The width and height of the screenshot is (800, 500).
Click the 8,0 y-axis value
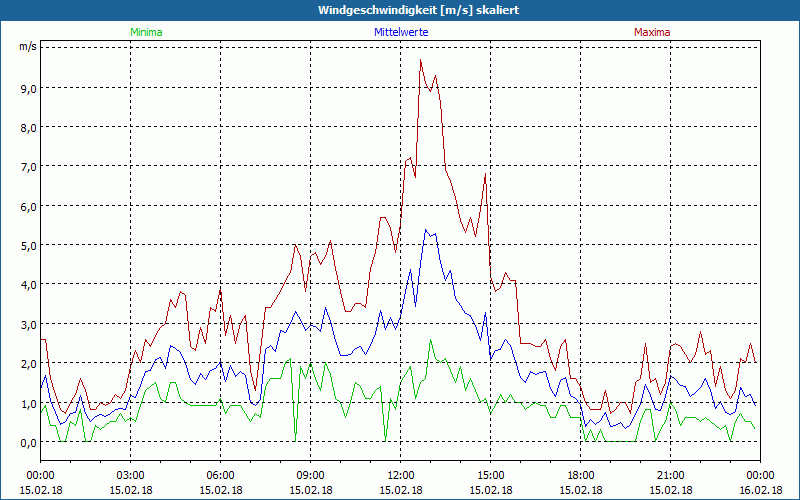coord(28,128)
